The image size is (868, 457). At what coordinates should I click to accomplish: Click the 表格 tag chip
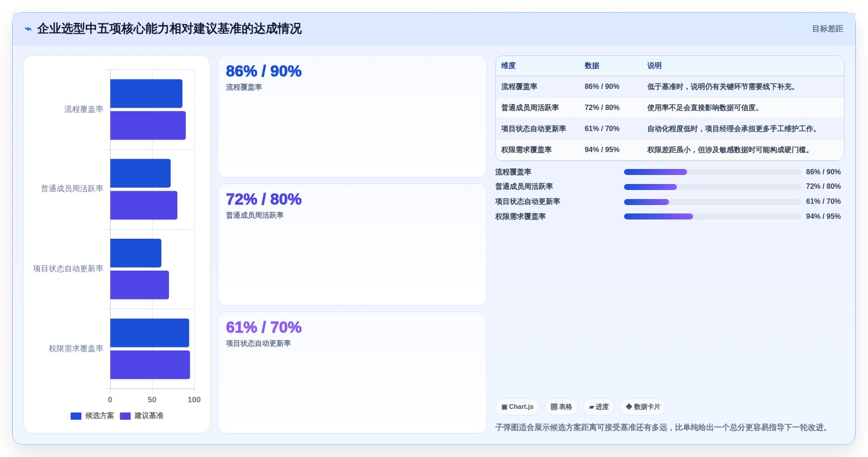(561, 407)
